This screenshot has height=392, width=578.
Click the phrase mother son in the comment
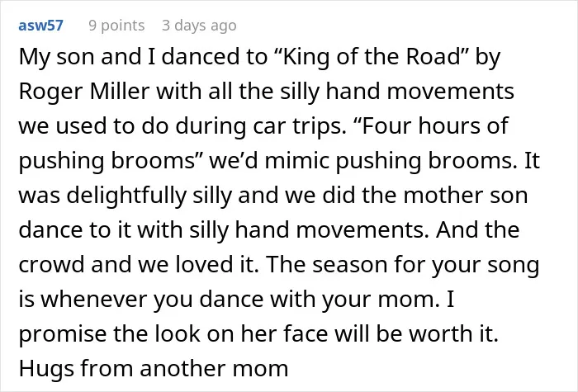(x=466, y=196)
